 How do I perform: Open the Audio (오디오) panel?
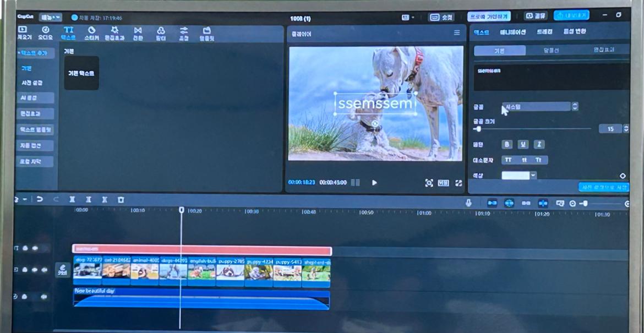pyautogui.click(x=45, y=33)
